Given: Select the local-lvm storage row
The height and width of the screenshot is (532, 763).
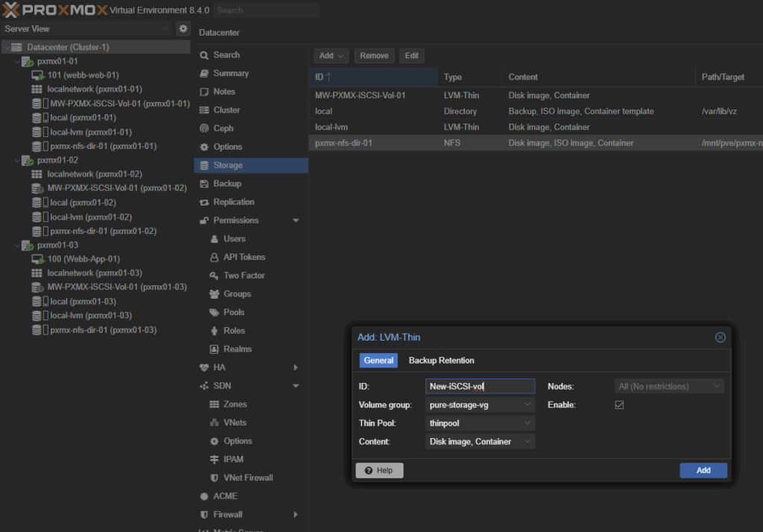Looking at the screenshot, I should [536, 127].
